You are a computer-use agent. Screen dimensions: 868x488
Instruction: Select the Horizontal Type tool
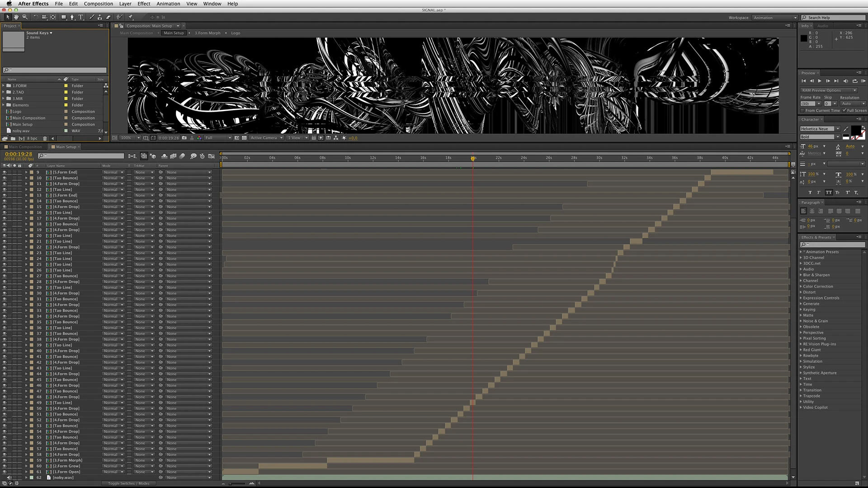point(81,17)
